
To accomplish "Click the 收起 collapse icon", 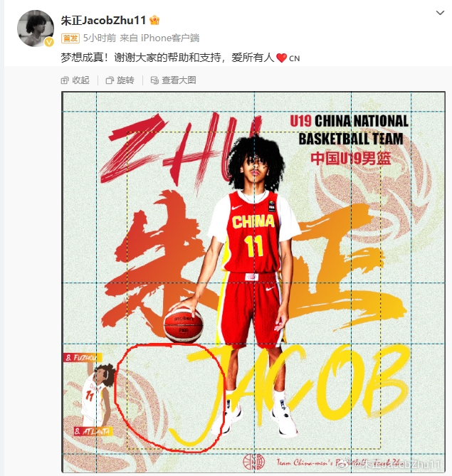I will 65,80.
